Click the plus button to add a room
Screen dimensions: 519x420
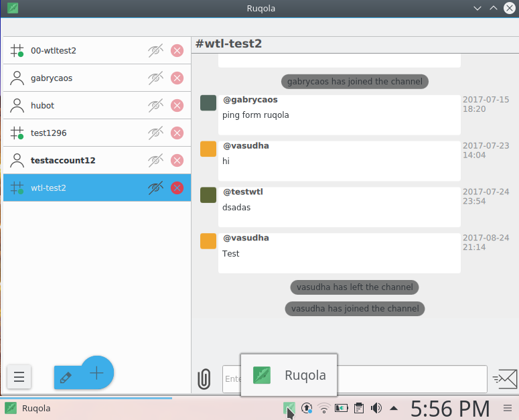pyautogui.click(x=97, y=372)
